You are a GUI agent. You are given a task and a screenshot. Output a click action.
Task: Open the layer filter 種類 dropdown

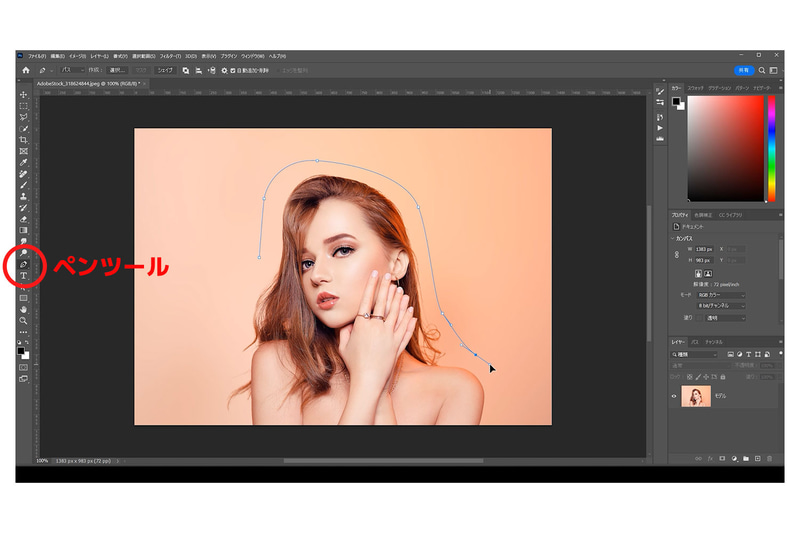pyautogui.click(x=694, y=354)
